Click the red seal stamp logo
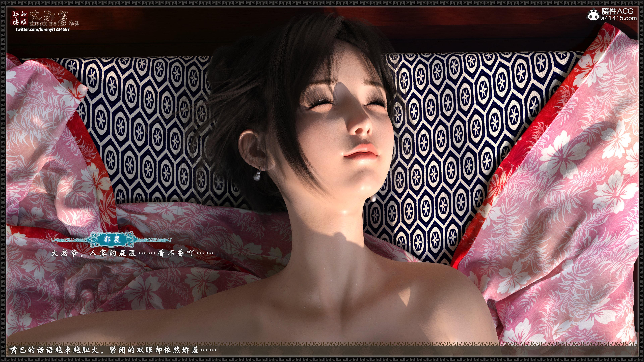The width and height of the screenshot is (644, 362). coord(20,18)
